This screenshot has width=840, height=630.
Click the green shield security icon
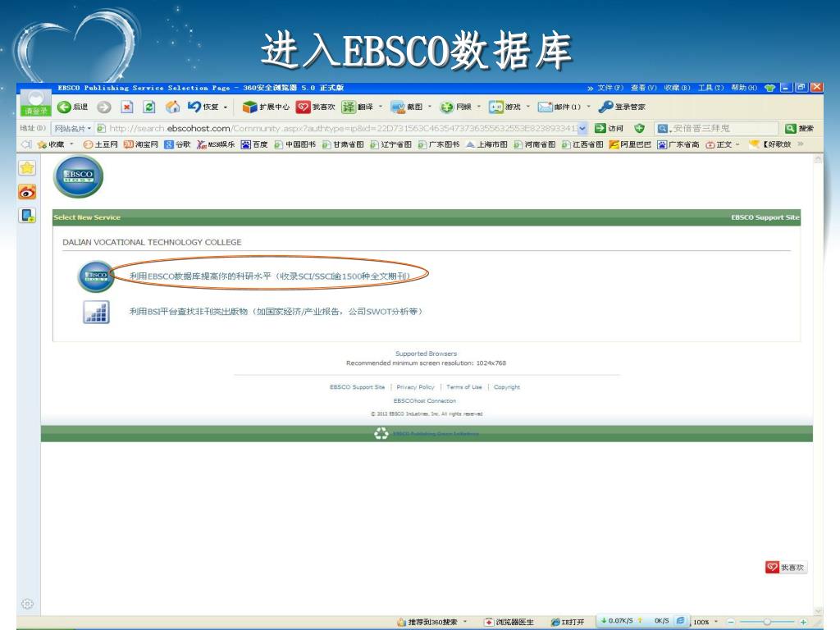pos(639,128)
